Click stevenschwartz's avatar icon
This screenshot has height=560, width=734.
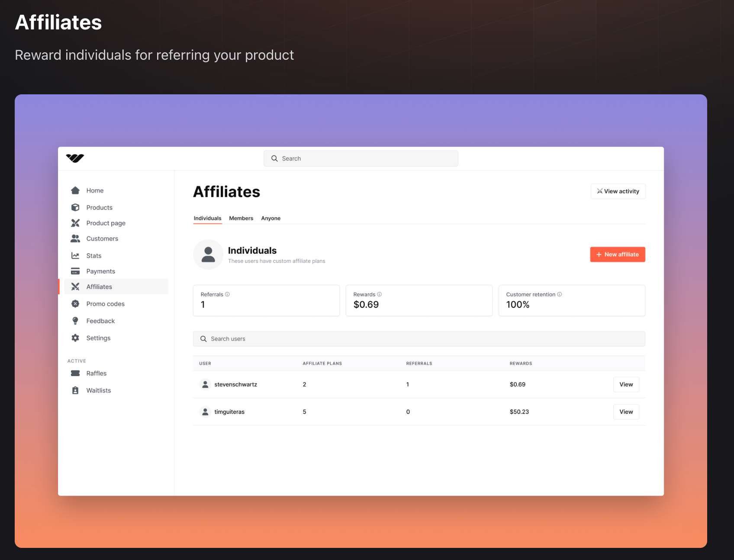coord(205,384)
